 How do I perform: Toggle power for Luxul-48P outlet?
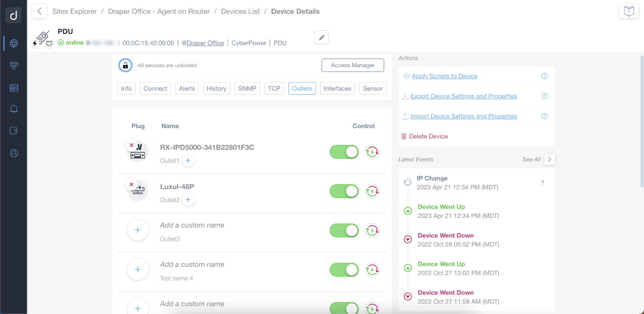pyautogui.click(x=344, y=191)
